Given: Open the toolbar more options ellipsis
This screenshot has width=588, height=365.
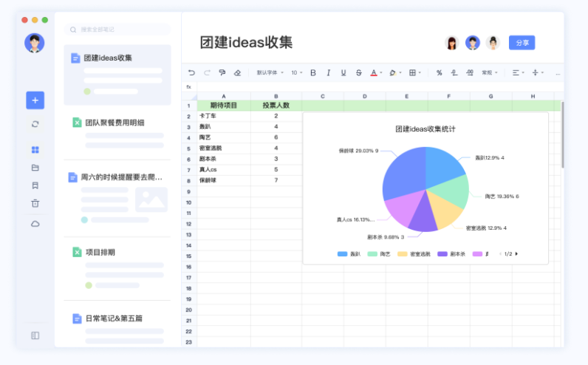Looking at the screenshot, I should pos(558,74).
